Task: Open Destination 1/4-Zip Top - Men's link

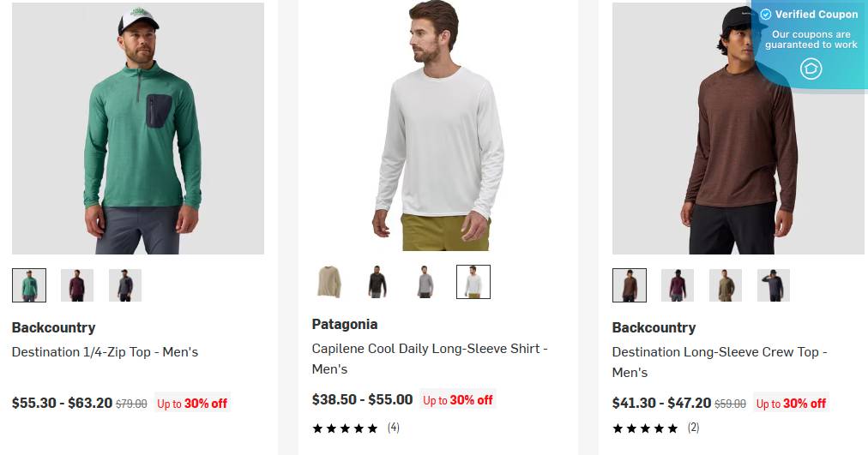Action: tap(105, 352)
